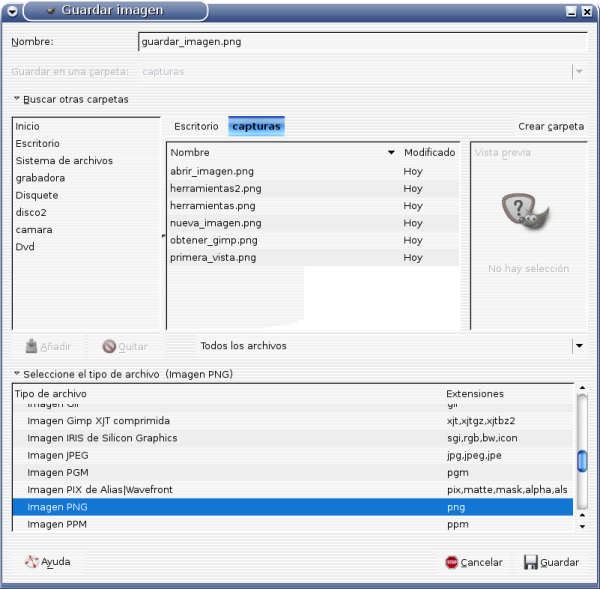
Task: Select the file herramientas2.png
Action: (216, 188)
